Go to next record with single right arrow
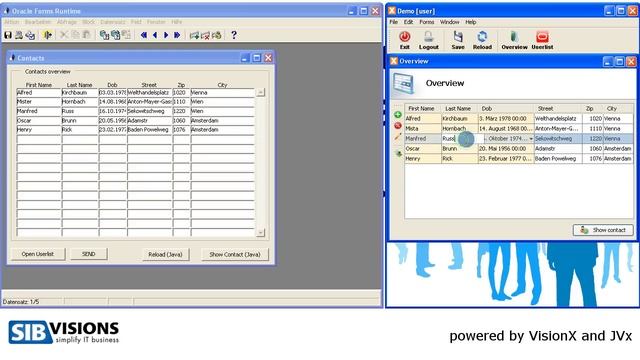 coord(166,36)
